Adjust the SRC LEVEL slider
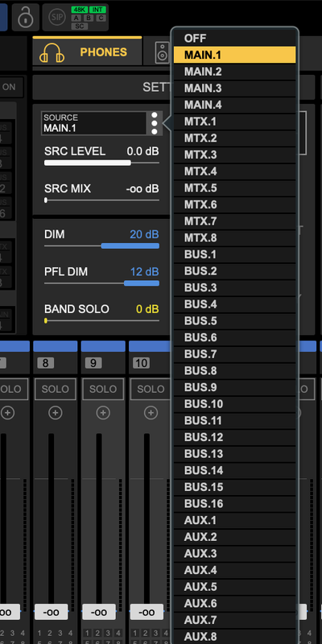 click(x=101, y=163)
